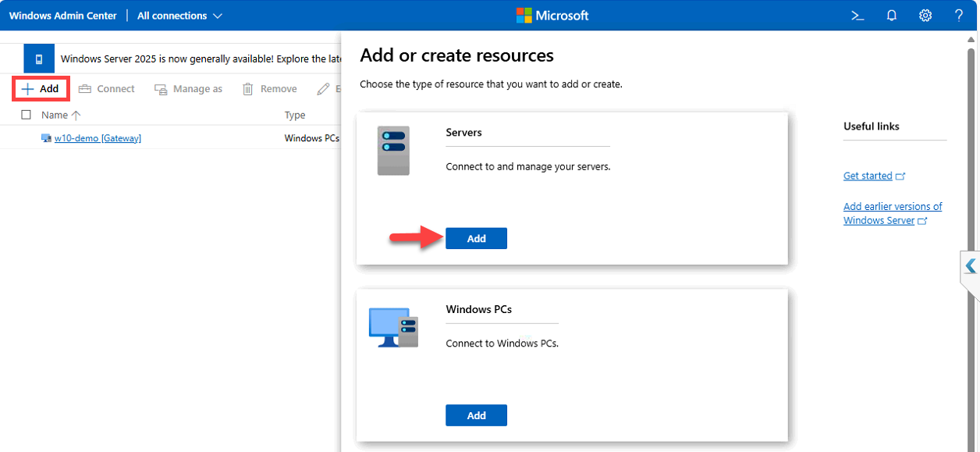Click the Connect toolbar button
The height and width of the screenshot is (452, 980).
coord(107,89)
